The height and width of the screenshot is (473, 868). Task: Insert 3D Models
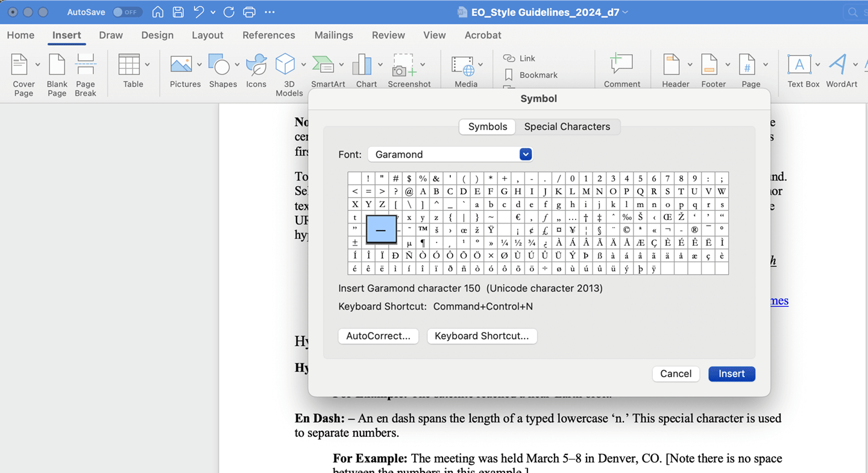point(289,75)
